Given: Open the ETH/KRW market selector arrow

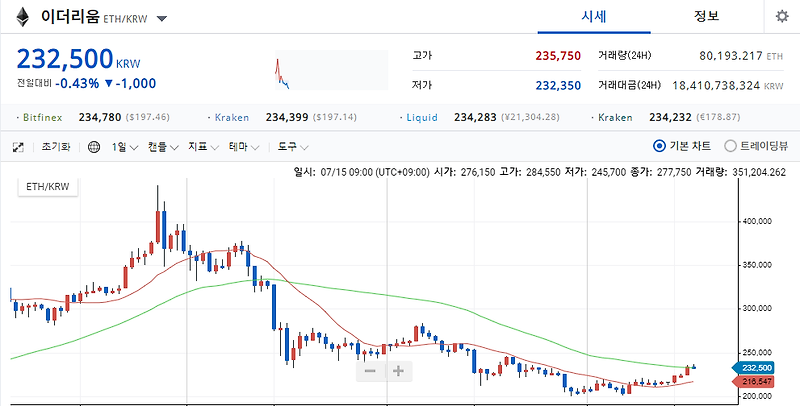Looking at the screenshot, I should click(x=162, y=19).
